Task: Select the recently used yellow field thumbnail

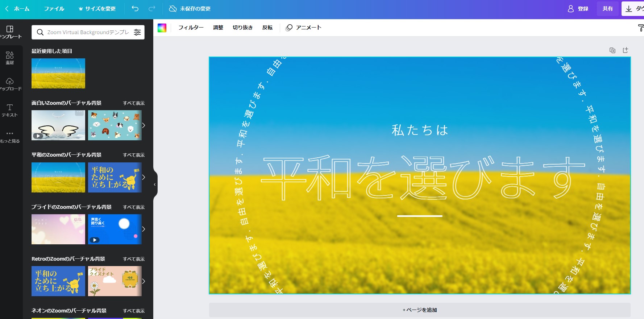Action: [58, 73]
